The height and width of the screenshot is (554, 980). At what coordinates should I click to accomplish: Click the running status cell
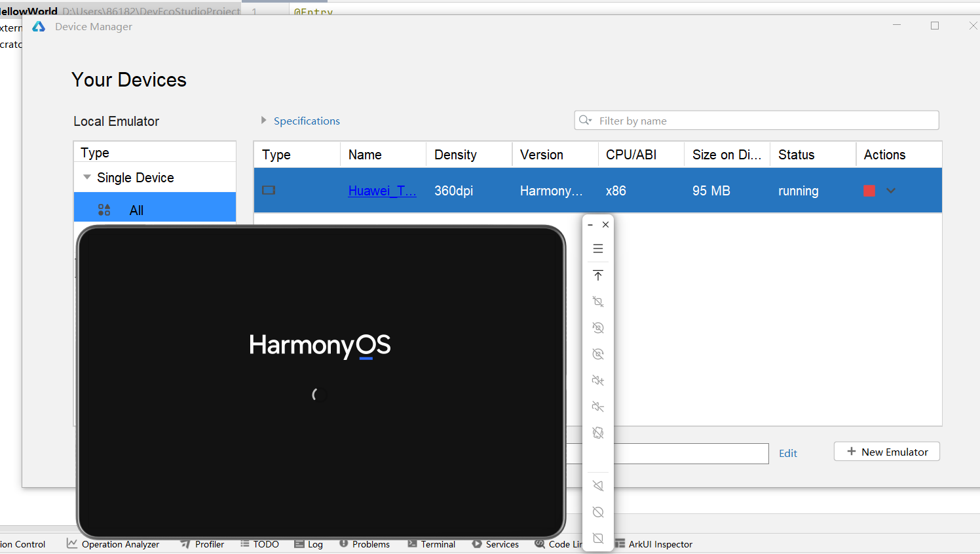click(x=799, y=191)
